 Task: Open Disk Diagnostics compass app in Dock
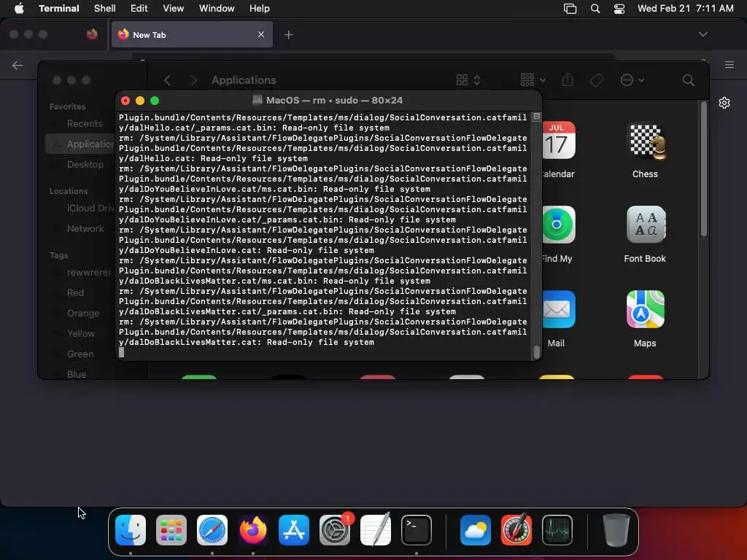[x=516, y=530]
